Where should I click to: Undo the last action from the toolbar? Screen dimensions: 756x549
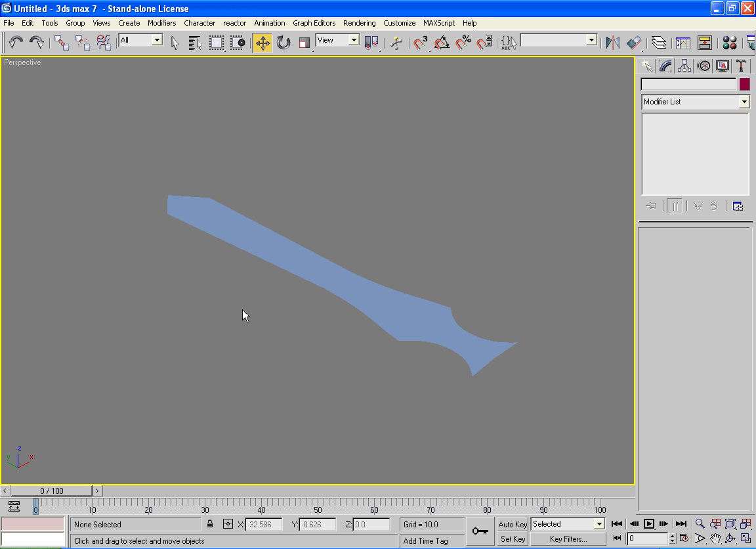[16, 43]
